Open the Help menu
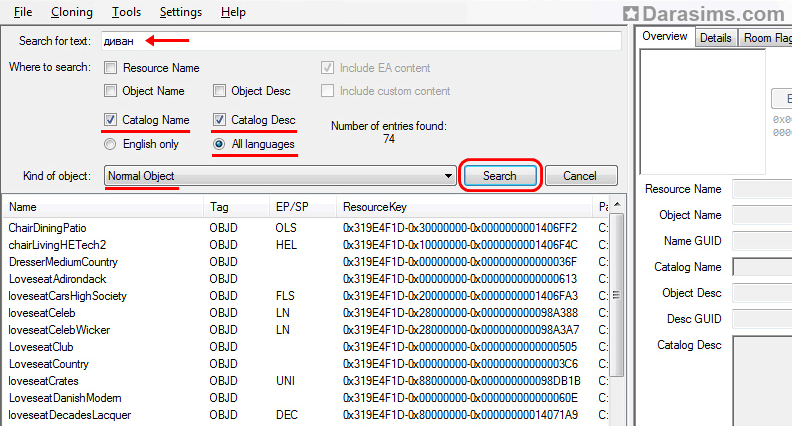The width and height of the screenshot is (792, 426). click(233, 12)
